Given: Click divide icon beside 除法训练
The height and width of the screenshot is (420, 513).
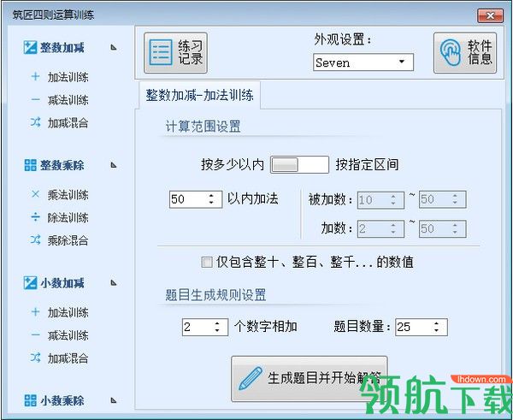Looking at the screenshot, I should [35, 217].
